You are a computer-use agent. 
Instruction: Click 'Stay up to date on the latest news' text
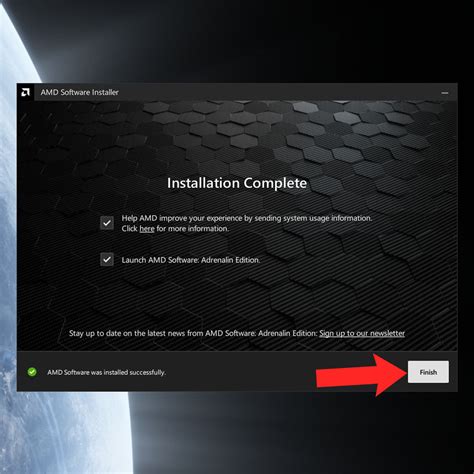pos(127,333)
